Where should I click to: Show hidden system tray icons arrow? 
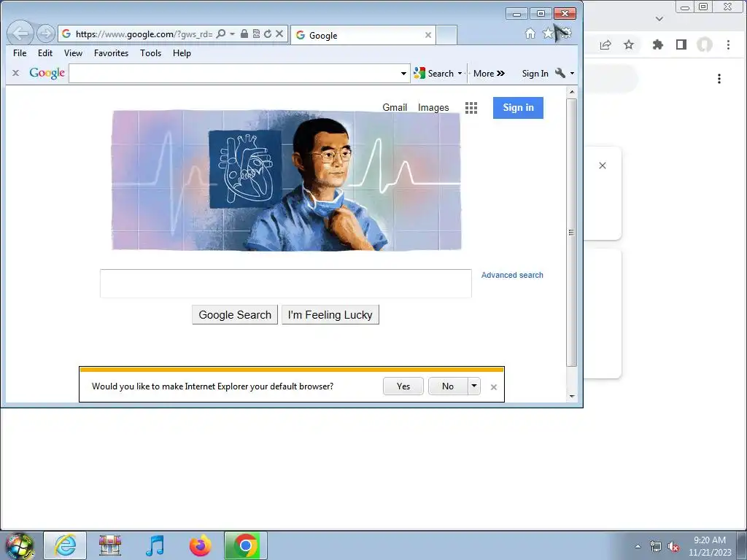pyautogui.click(x=638, y=546)
